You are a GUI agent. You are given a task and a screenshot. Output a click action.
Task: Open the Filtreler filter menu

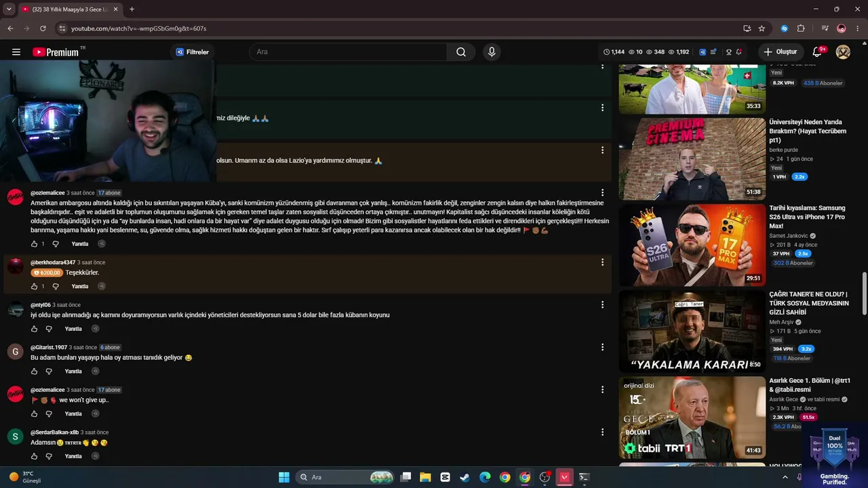coord(193,52)
